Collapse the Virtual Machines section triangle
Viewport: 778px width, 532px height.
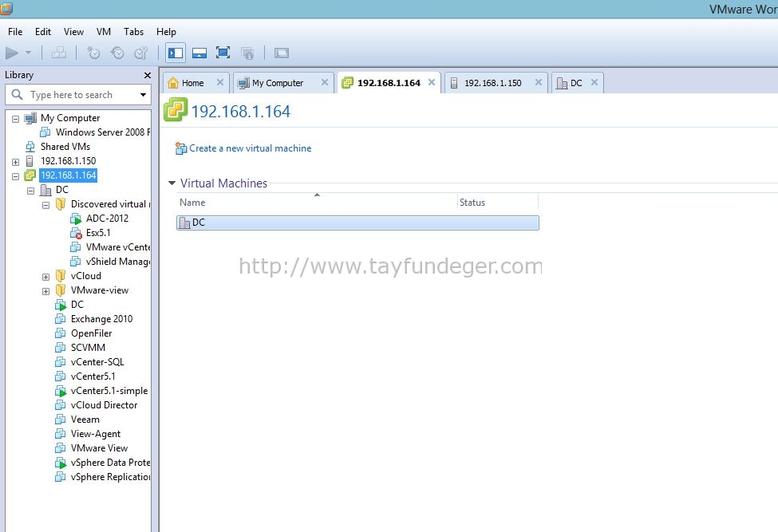tap(172, 183)
